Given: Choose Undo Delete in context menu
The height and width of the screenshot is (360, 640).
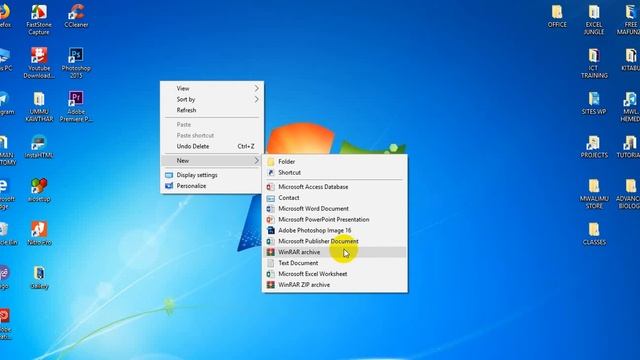Looking at the screenshot, I should (212, 146).
